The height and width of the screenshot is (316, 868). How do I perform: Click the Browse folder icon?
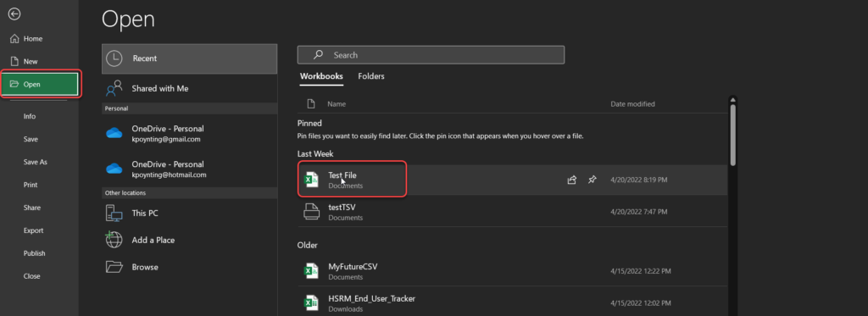click(x=114, y=267)
